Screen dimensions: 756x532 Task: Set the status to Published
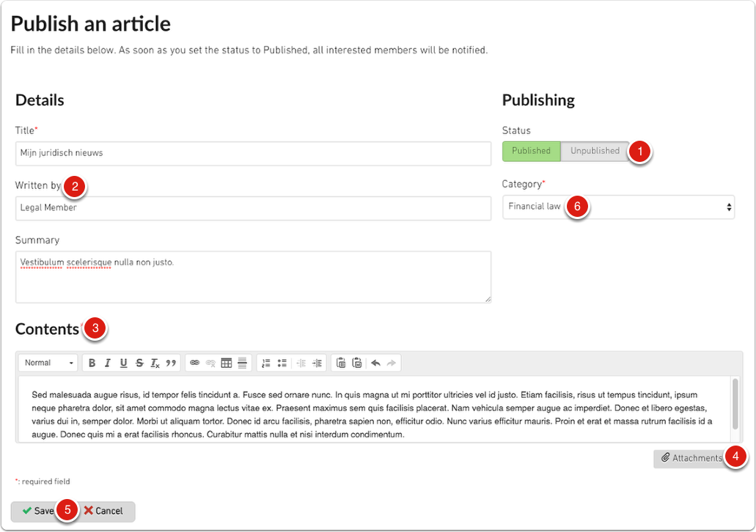pyautogui.click(x=531, y=151)
